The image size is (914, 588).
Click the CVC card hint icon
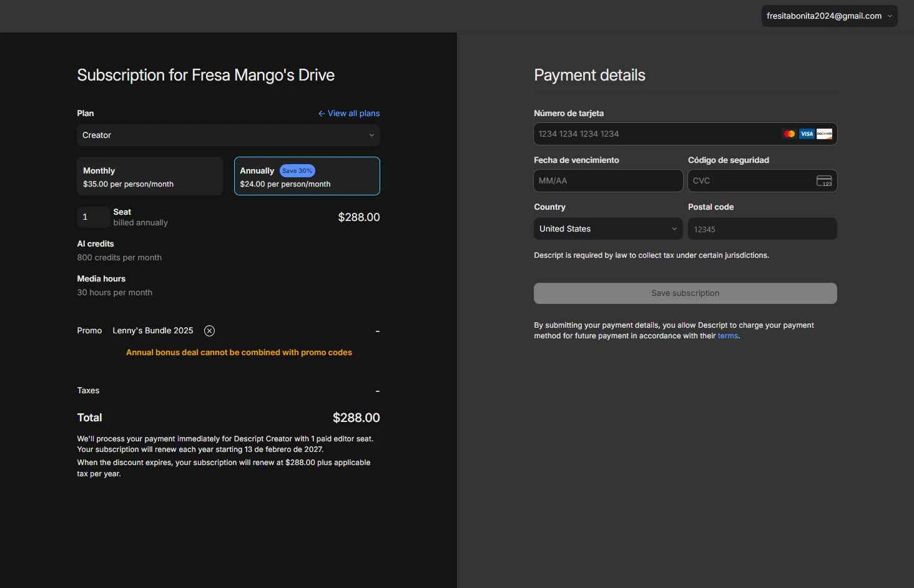click(824, 181)
